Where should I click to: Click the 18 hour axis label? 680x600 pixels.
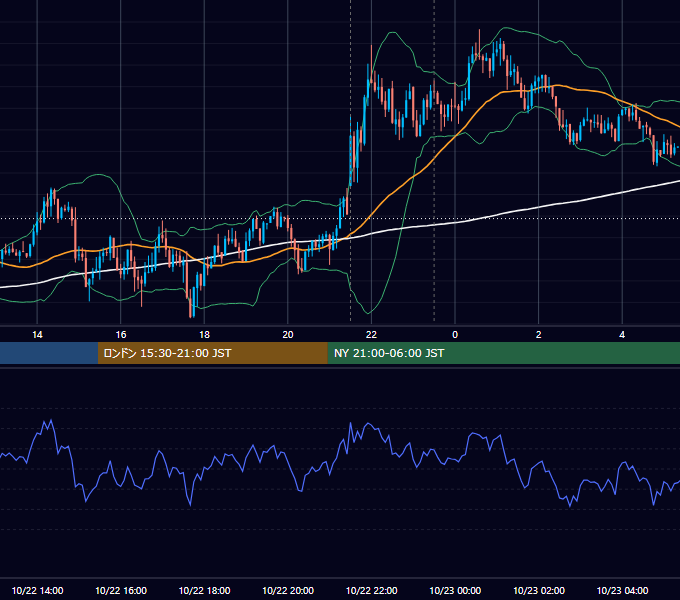point(204,335)
